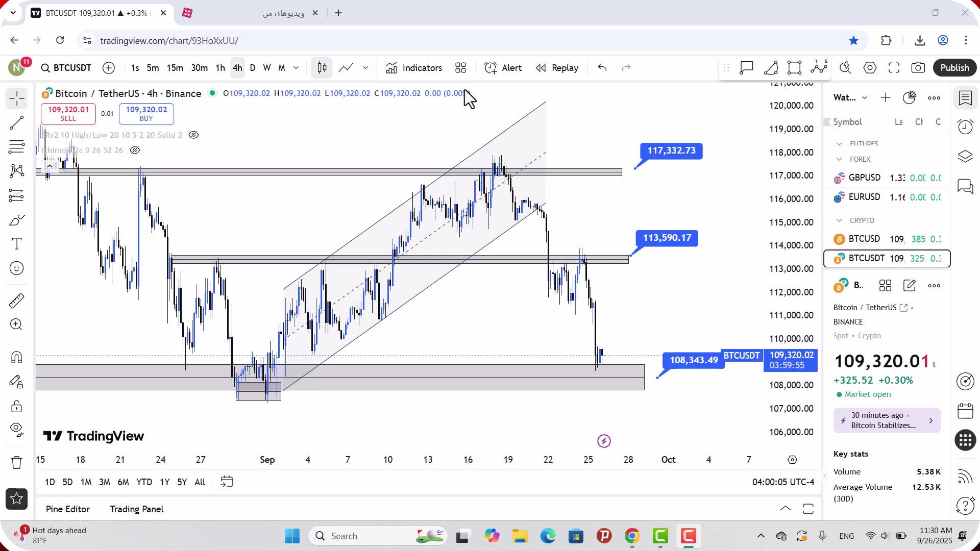Collapse the FOREX watchlist section
Screen dimensions: 980x551
coord(839,159)
